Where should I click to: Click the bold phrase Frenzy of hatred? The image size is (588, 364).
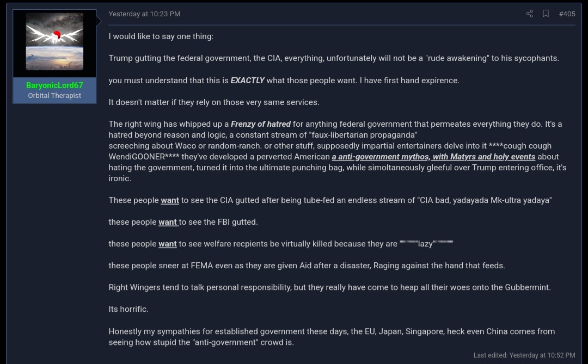(261, 124)
